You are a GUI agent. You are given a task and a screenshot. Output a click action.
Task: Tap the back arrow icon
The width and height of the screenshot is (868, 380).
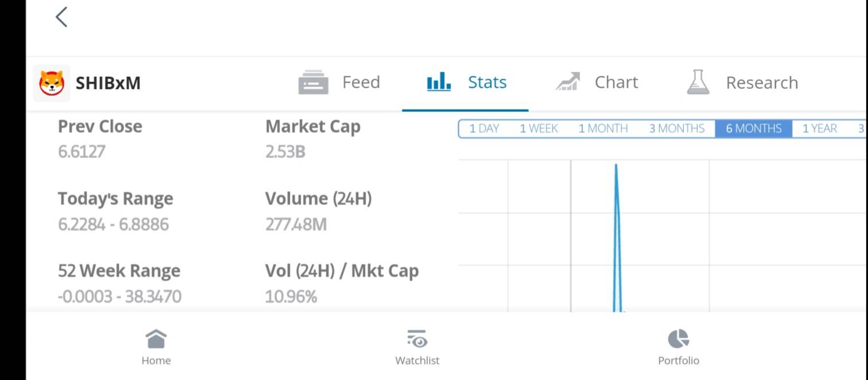tap(61, 17)
